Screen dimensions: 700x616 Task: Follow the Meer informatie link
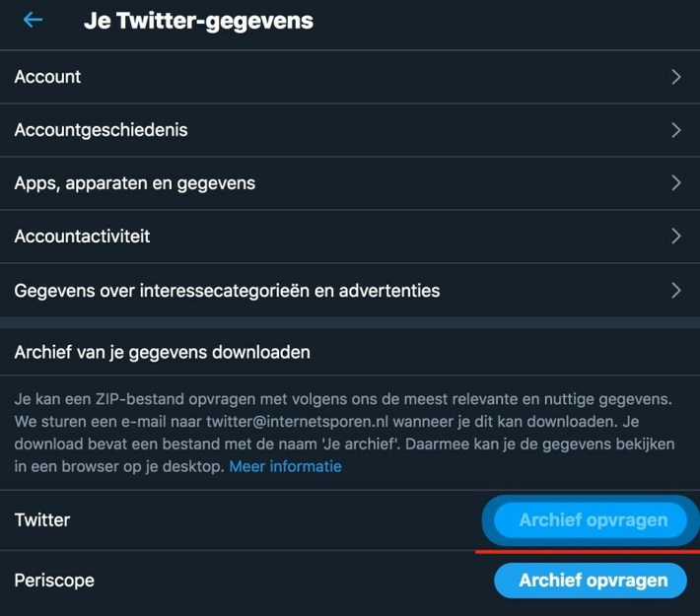[x=285, y=466]
